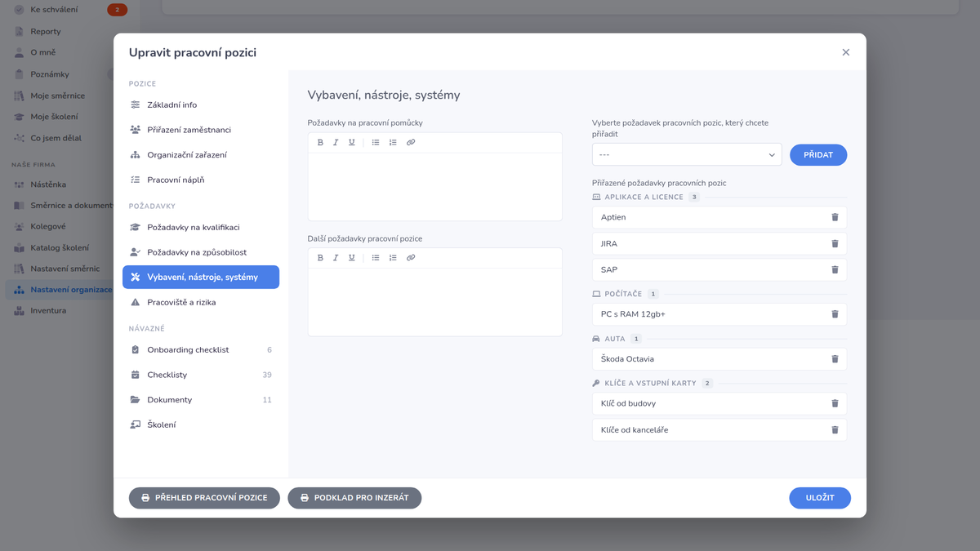980x551 pixels.
Task: Toggle bold in Další požadavky pracovní pozice editor
Action: pyautogui.click(x=320, y=258)
